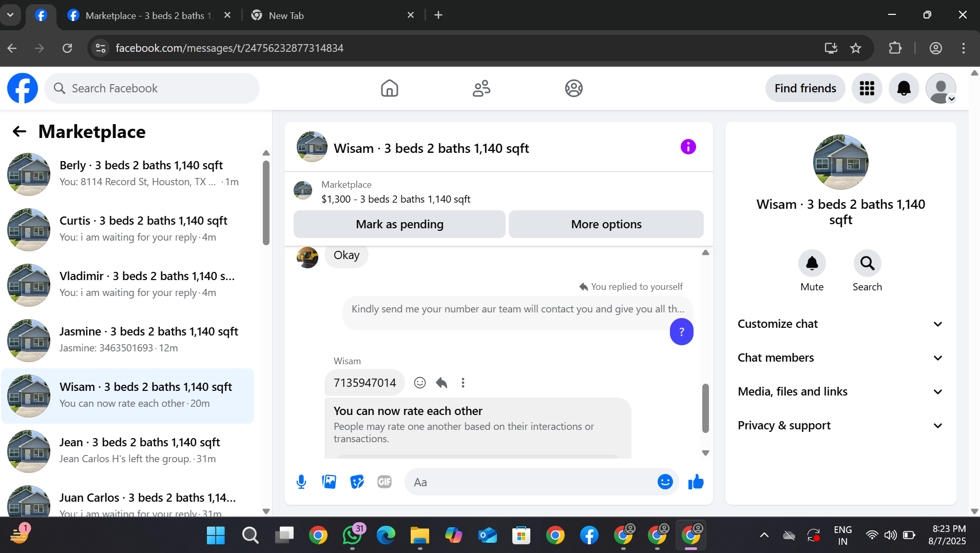Expand Chat members section
Image resolution: width=980 pixels, height=553 pixels.
point(841,358)
